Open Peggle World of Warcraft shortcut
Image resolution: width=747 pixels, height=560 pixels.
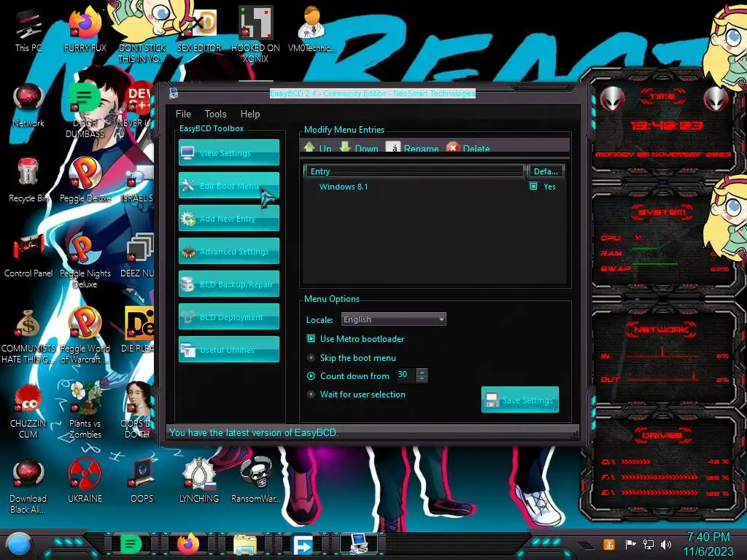[x=85, y=336]
